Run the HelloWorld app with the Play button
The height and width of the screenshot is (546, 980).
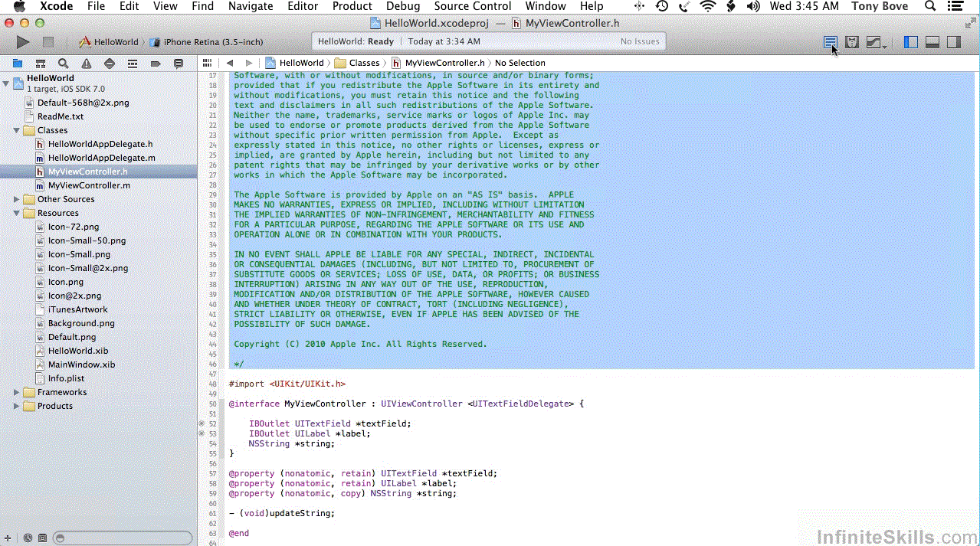point(23,42)
